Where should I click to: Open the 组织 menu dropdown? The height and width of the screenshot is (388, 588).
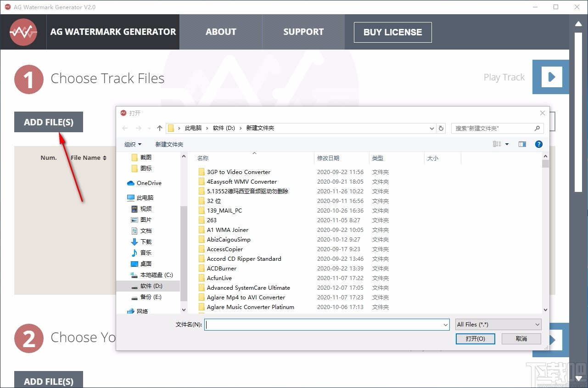tap(133, 144)
